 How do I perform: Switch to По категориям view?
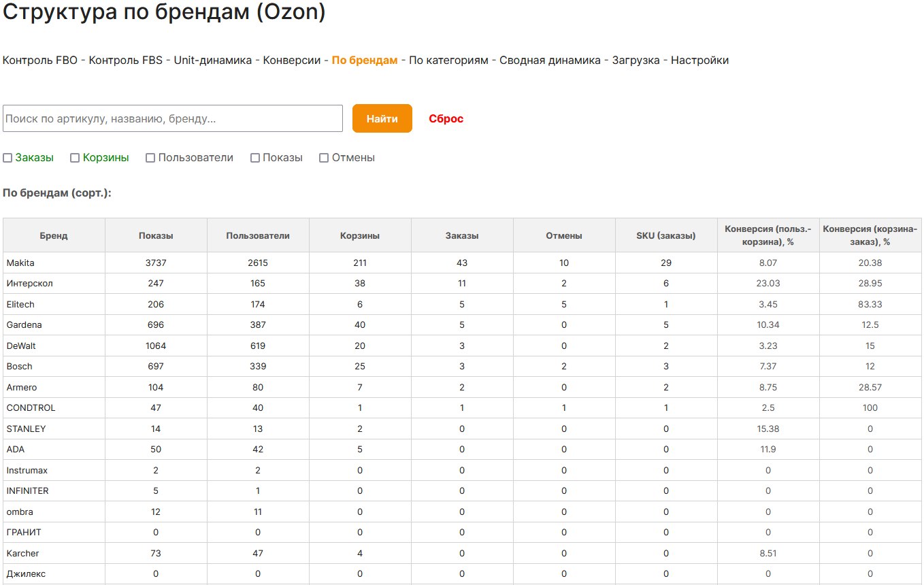click(x=448, y=61)
